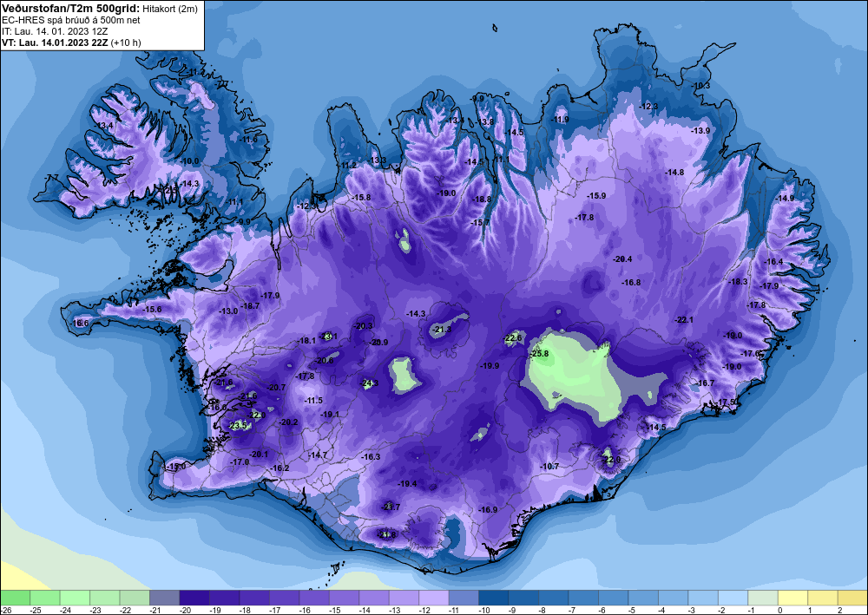The image size is (868, 615).
Task: Click the -11.2 temperature label
Action: 348,166
